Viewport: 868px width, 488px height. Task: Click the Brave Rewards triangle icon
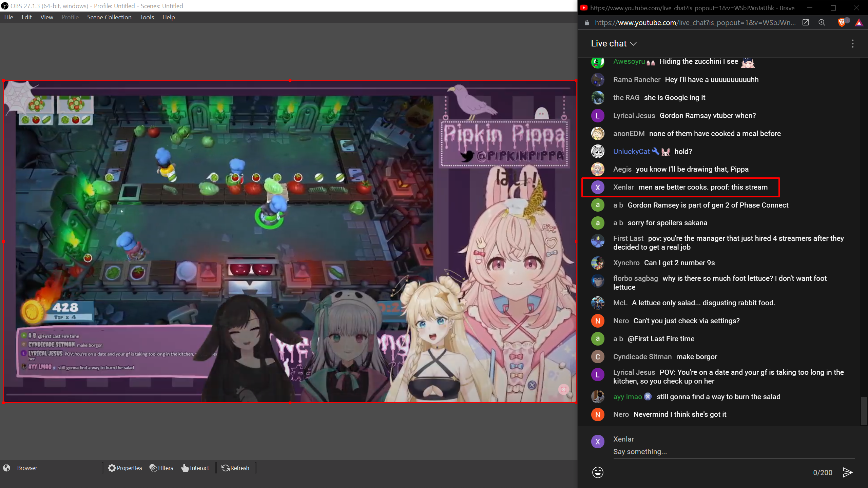pos(859,23)
